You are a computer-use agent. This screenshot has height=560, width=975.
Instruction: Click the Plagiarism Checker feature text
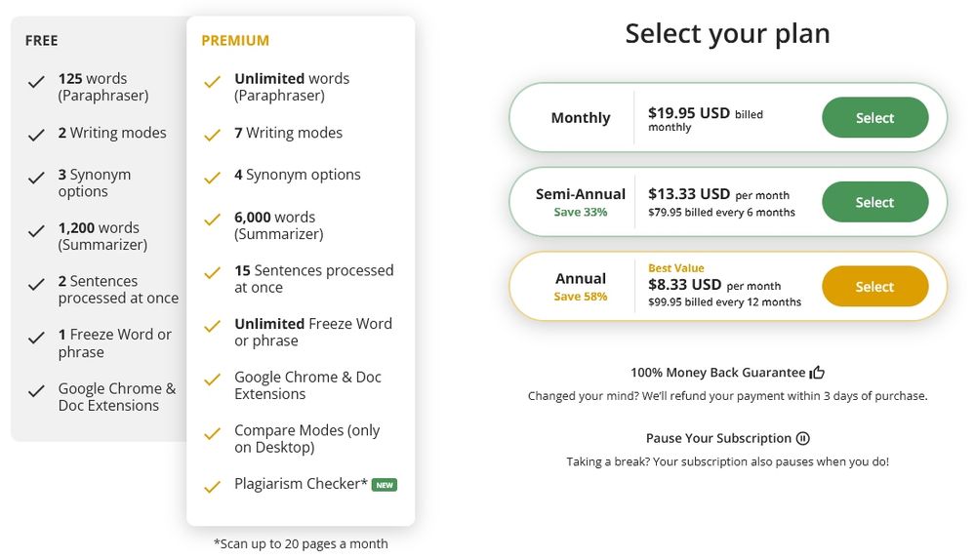[301, 484]
